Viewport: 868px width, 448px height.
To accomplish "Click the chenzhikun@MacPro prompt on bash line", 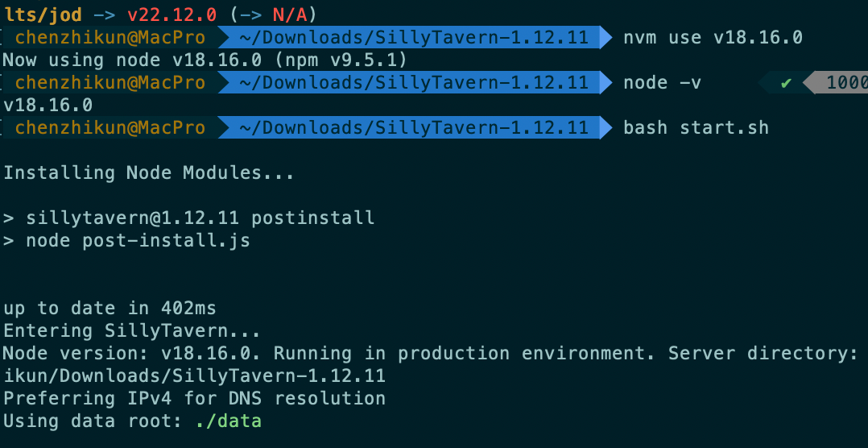I will pyautogui.click(x=110, y=128).
